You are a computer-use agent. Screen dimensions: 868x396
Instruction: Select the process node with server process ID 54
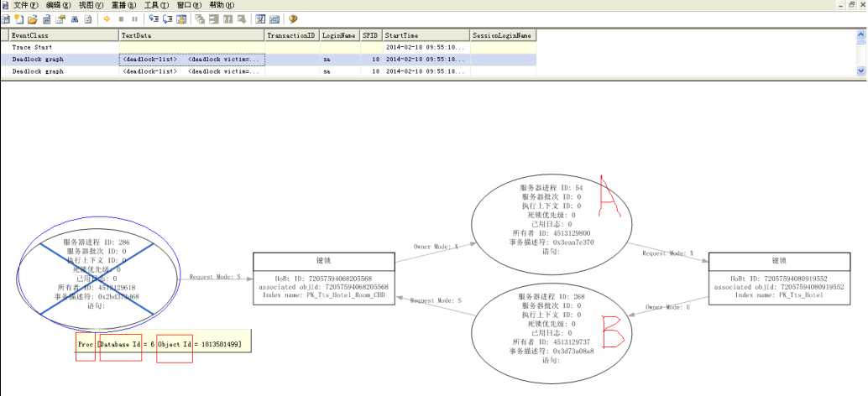[x=551, y=225]
